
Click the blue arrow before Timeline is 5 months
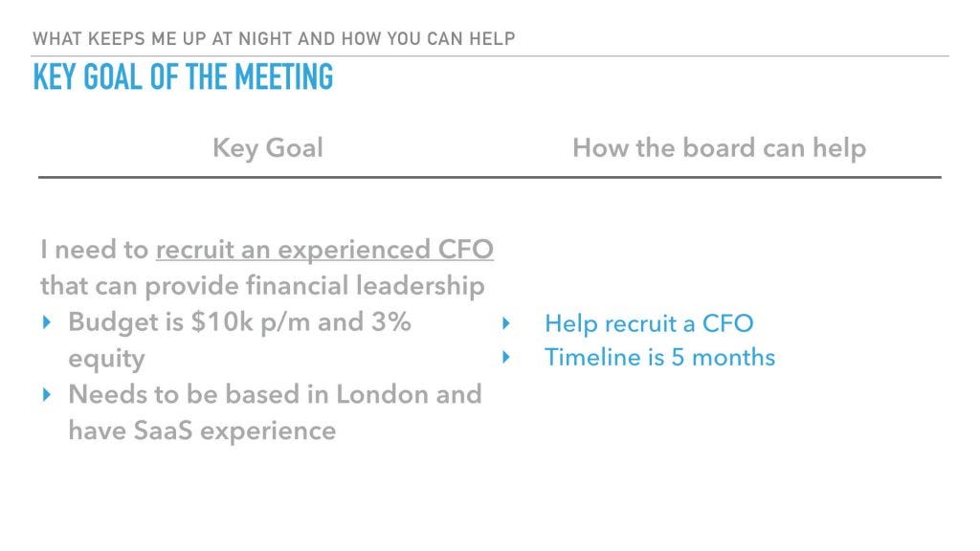coord(506,358)
